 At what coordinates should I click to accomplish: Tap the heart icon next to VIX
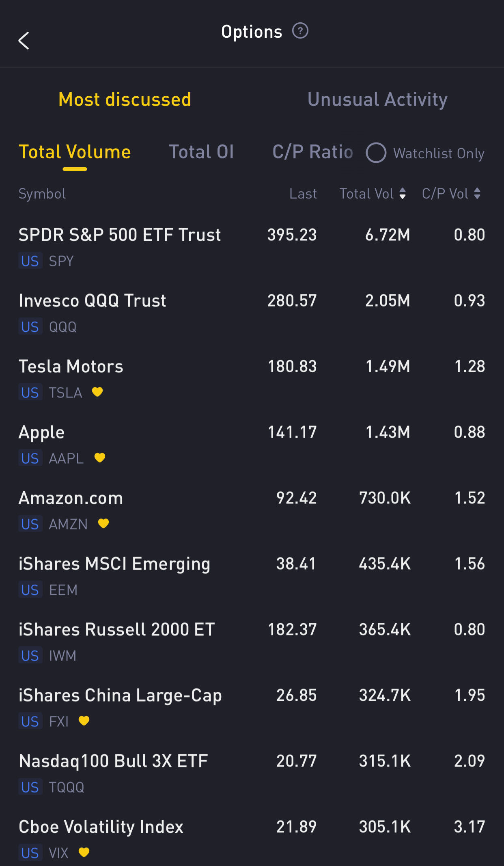pos(84,852)
